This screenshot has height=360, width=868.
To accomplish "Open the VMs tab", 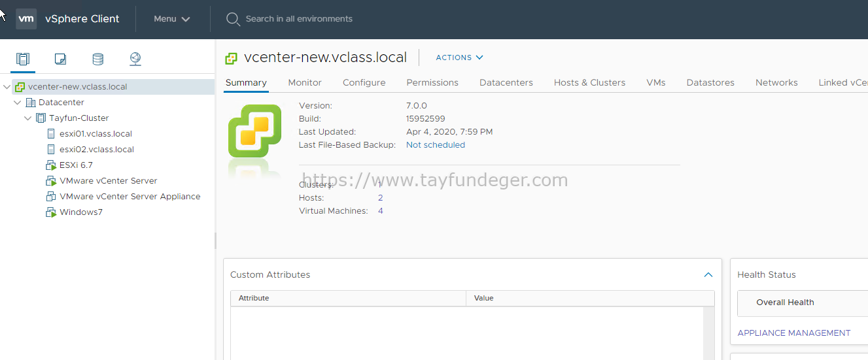I will coord(656,83).
